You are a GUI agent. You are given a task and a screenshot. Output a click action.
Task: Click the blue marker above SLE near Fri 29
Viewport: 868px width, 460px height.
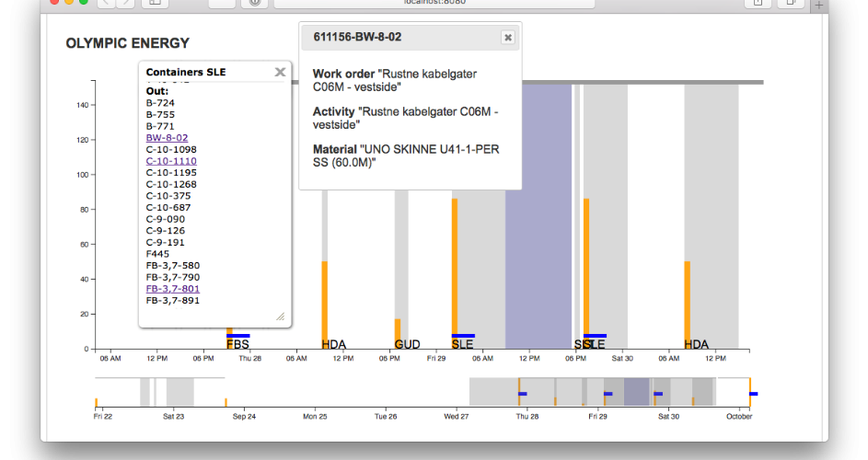pyautogui.click(x=463, y=336)
